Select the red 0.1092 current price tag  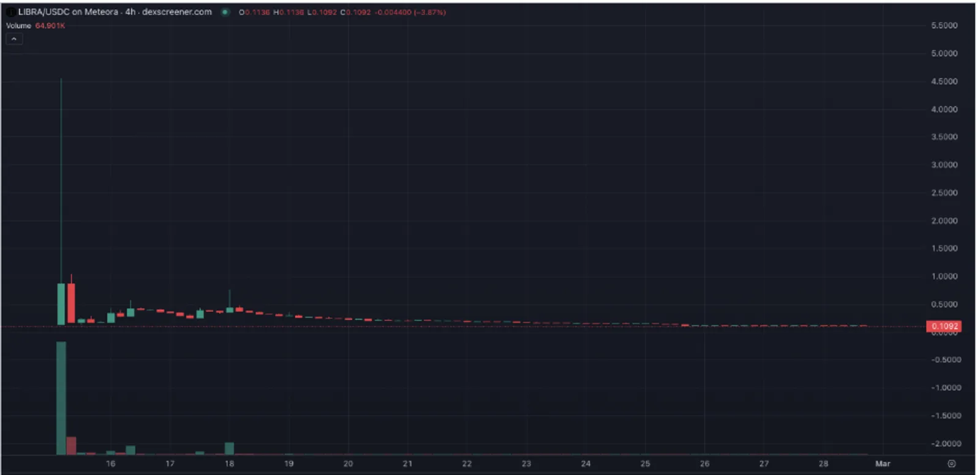click(944, 326)
